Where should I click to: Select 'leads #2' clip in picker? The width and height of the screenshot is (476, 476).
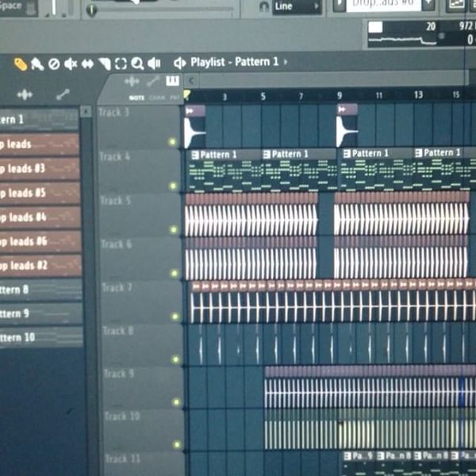coord(40,266)
